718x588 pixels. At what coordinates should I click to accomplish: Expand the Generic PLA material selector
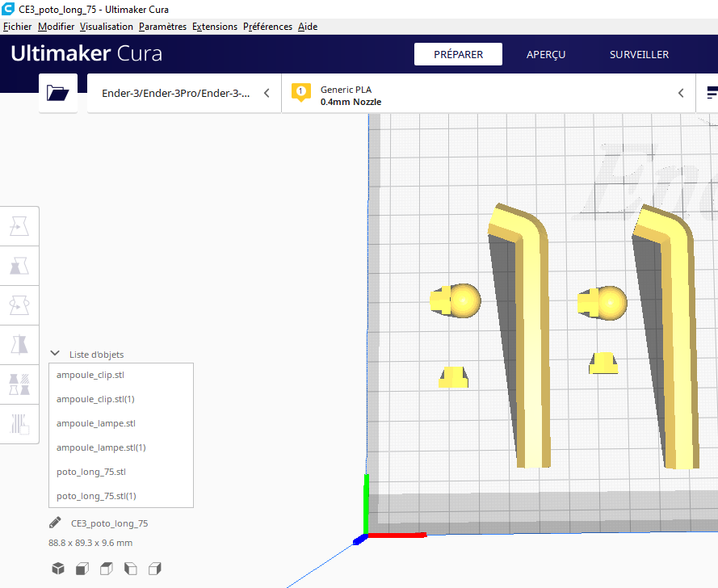point(489,93)
